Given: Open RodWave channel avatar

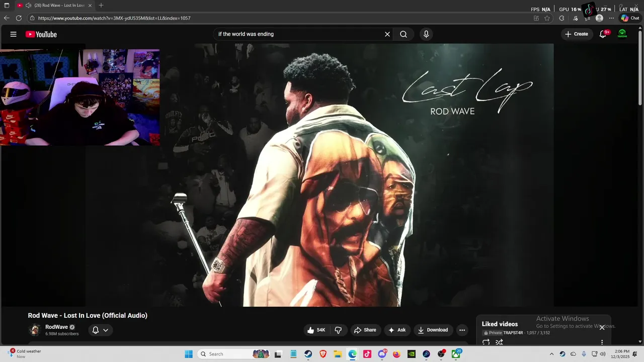Looking at the screenshot, I should 35,330.
